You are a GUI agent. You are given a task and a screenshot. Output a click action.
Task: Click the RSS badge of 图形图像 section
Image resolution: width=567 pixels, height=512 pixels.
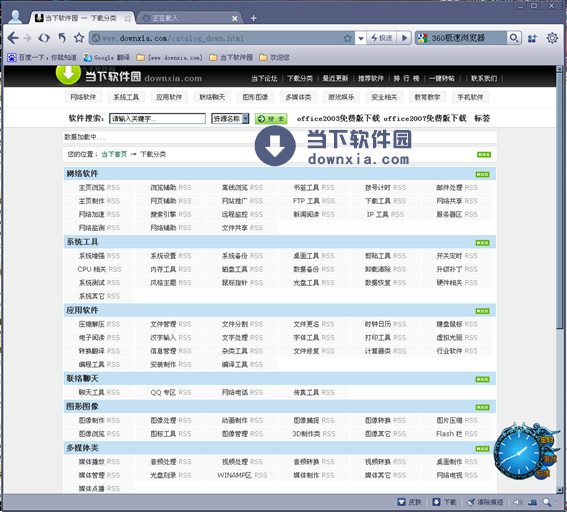(482, 408)
